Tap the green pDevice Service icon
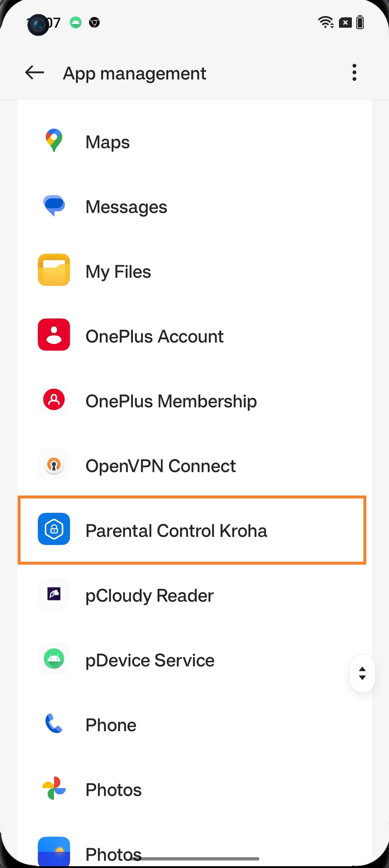The image size is (389, 868). [54, 659]
